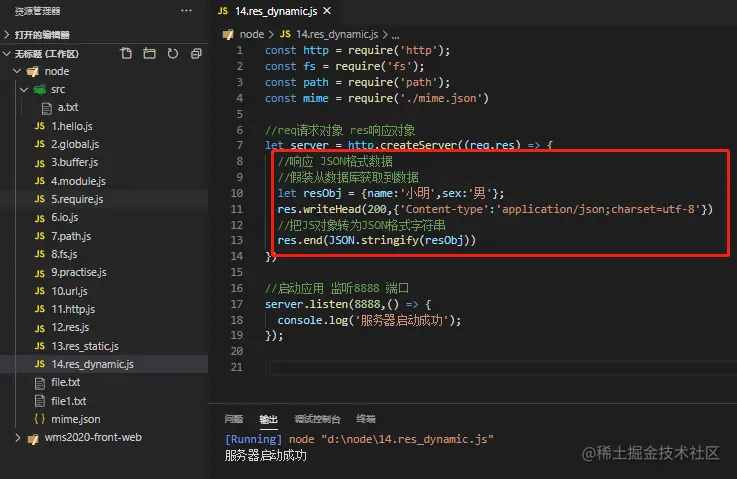
Task: Open 4.module.js file
Action: coord(78,181)
